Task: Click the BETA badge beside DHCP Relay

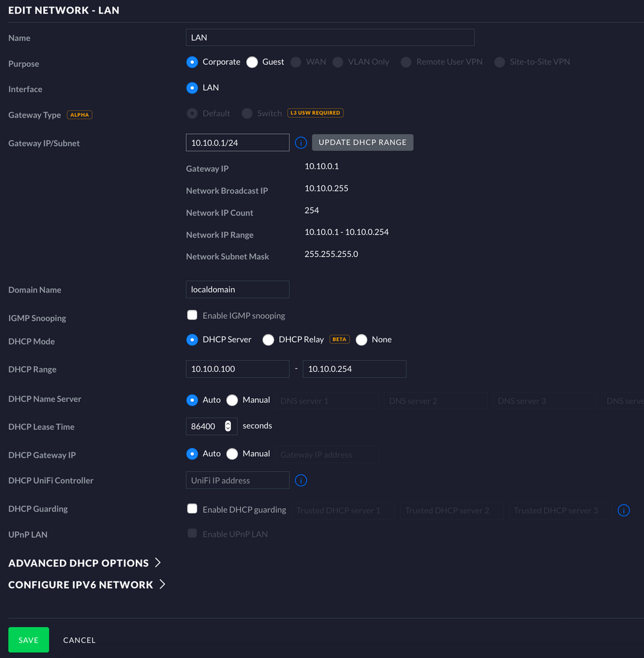Action: pos(339,338)
